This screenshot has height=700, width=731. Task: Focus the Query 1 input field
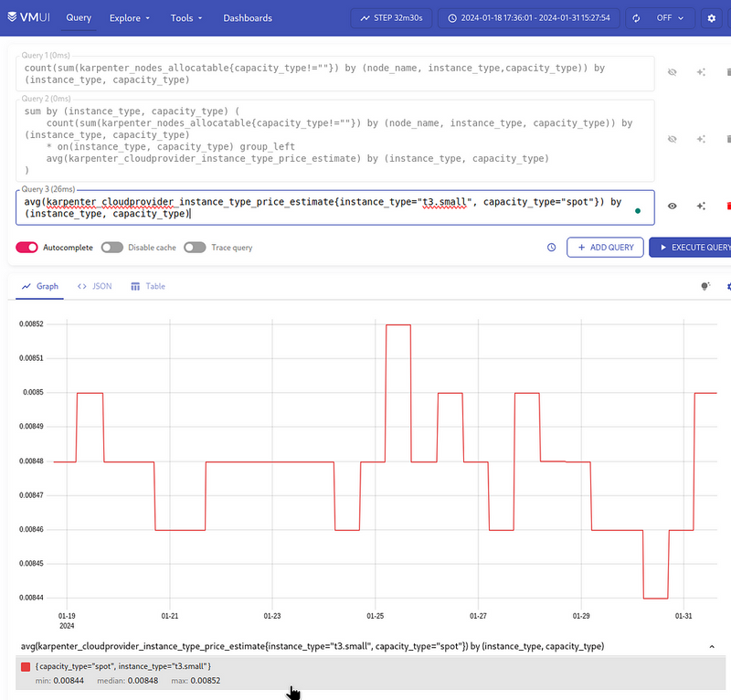[334, 74]
